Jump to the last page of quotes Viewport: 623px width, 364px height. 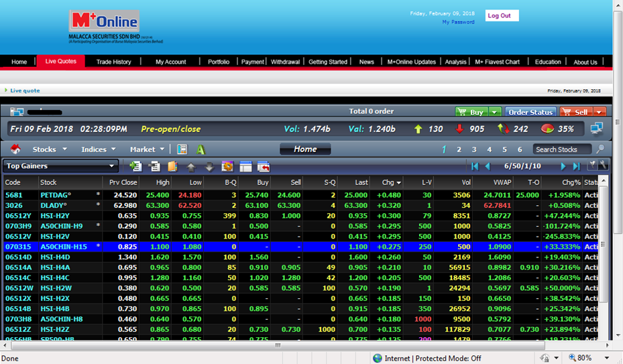(576, 166)
